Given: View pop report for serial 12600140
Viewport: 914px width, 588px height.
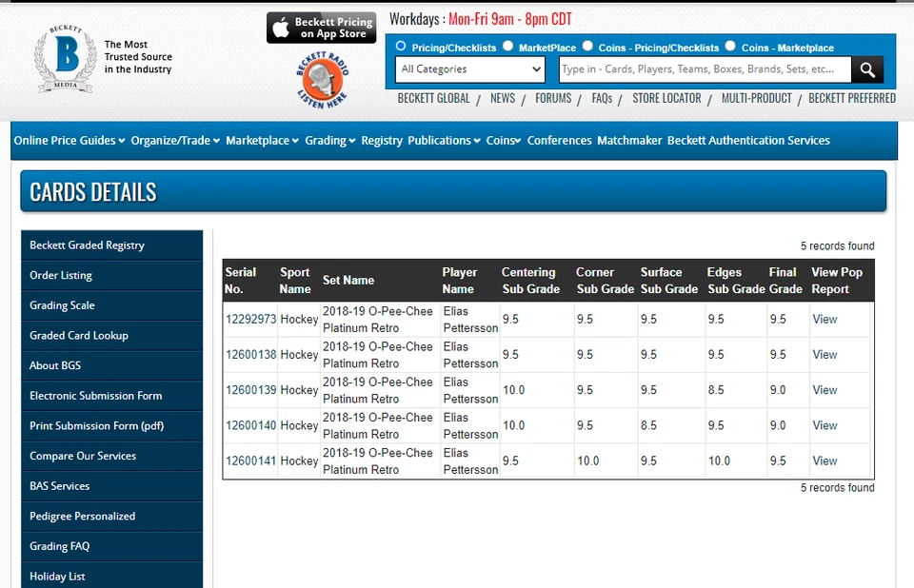Looking at the screenshot, I should (825, 426).
